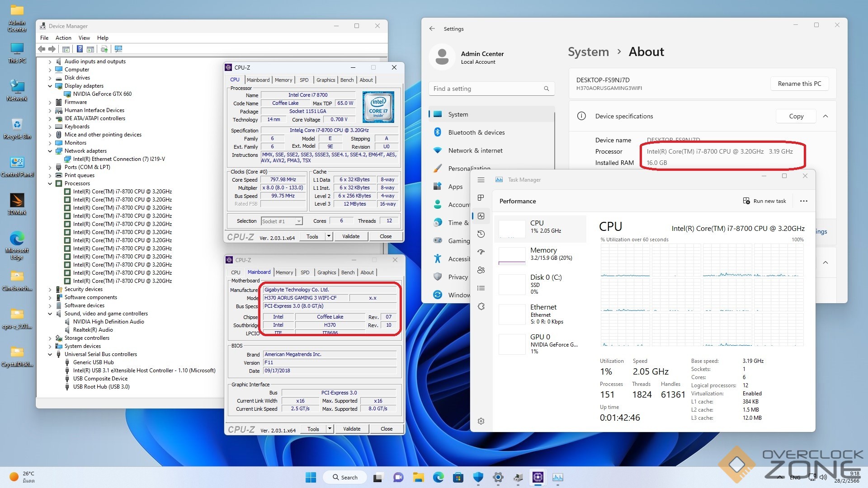Open the Action menu in Device Manager

click(63, 38)
